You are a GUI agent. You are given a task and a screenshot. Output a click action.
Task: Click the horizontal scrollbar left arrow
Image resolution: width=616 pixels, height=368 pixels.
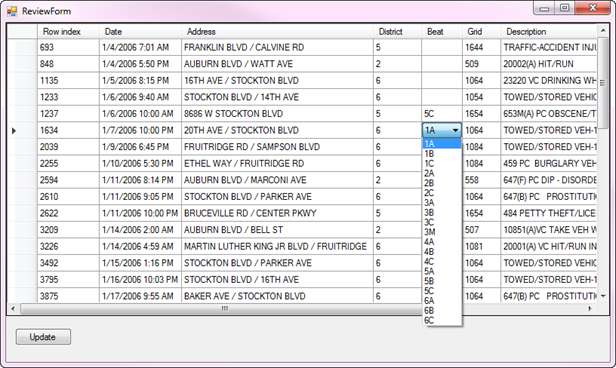click(13, 309)
